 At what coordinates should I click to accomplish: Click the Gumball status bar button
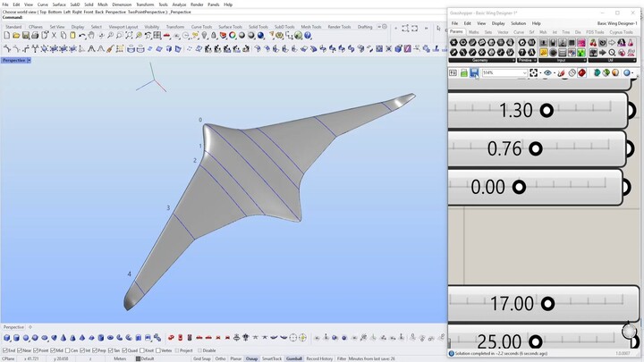point(293,358)
